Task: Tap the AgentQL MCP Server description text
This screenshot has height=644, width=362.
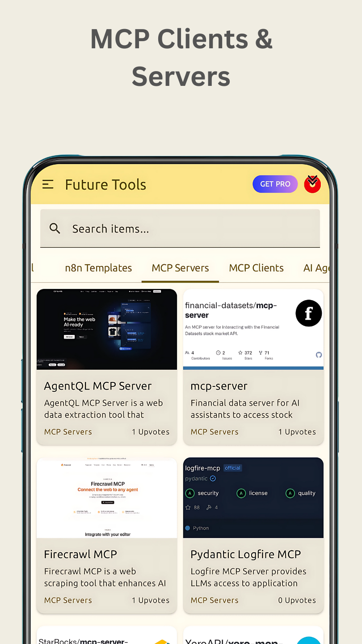Action: (103, 409)
